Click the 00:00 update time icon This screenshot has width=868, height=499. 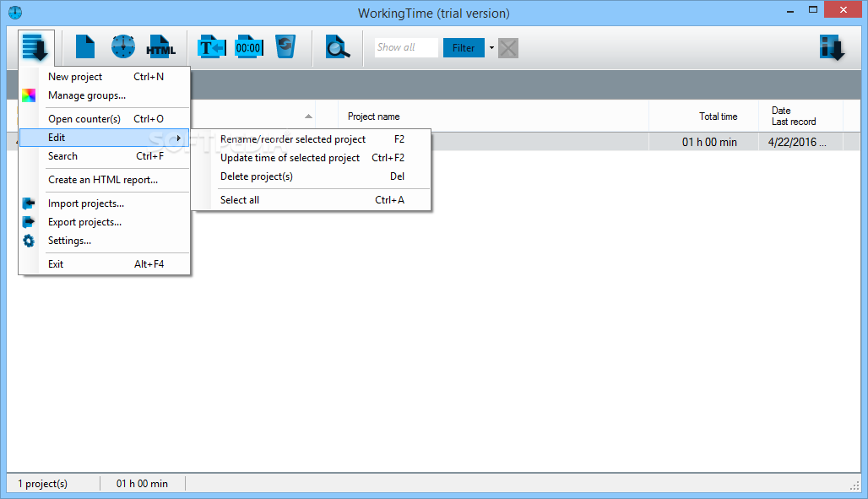coord(248,47)
